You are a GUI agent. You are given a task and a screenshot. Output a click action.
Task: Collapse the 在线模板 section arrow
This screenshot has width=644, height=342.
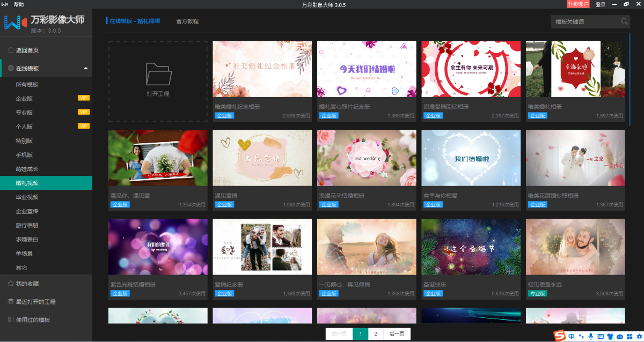click(86, 69)
